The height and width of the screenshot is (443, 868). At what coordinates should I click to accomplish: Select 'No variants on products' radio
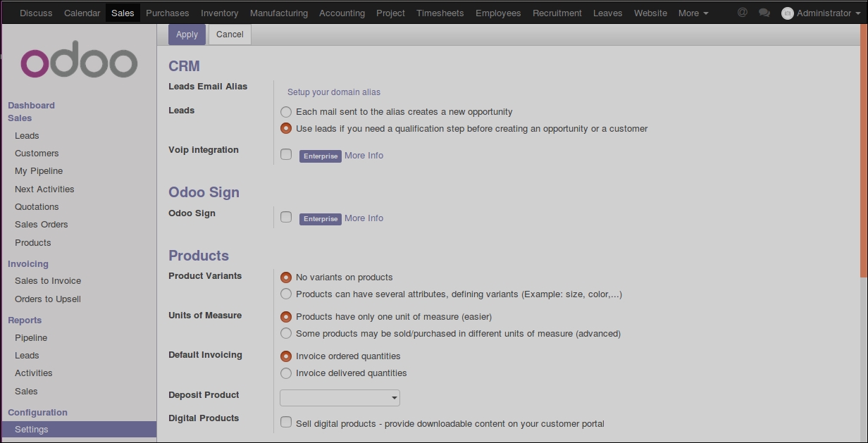[286, 277]
